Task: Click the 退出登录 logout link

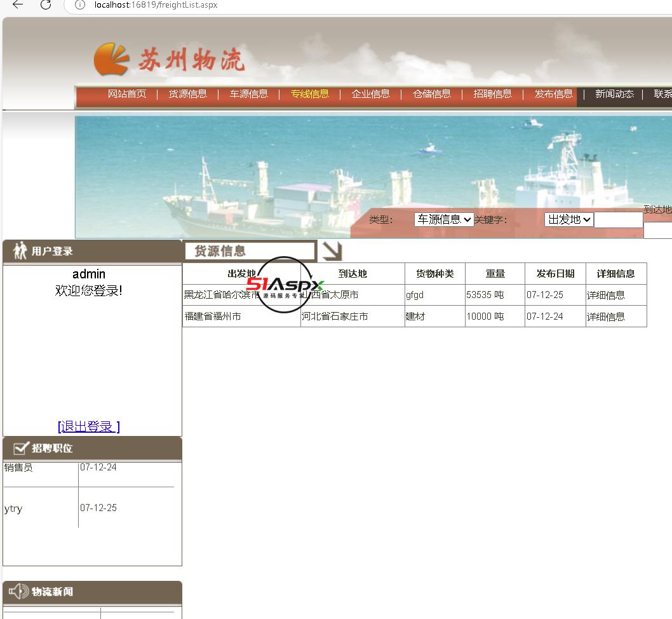Action: (x=88, y=426)
